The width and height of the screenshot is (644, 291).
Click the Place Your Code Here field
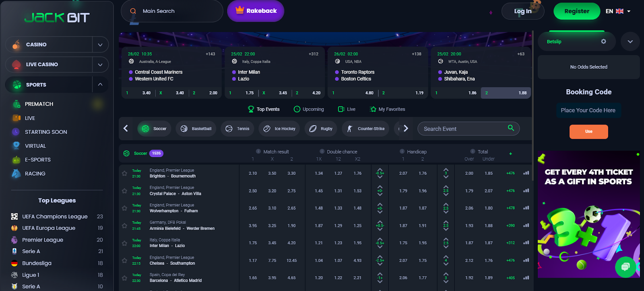click(x=588, y=110)
